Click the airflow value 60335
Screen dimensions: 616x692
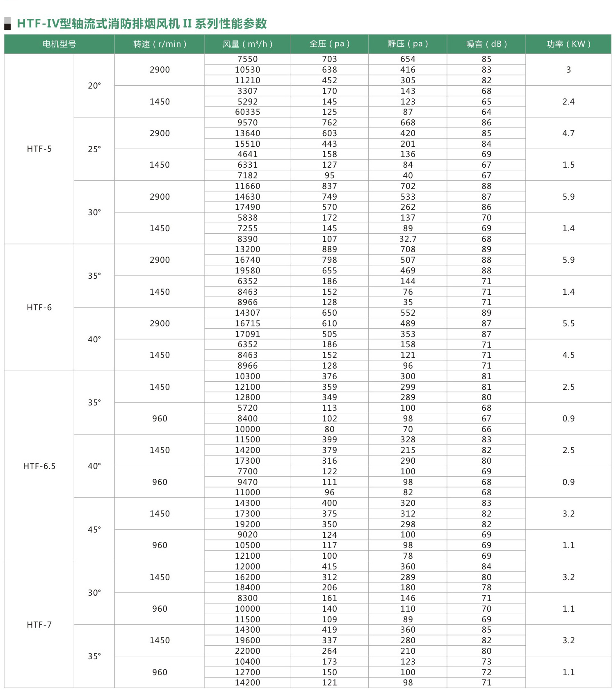tap(248, 112)
